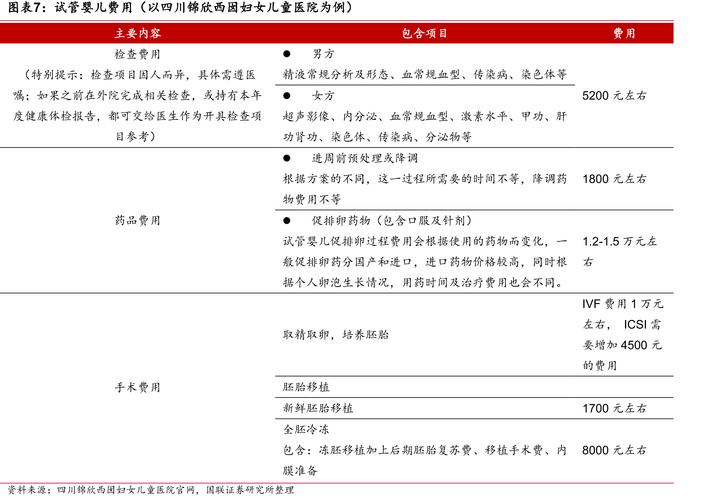723x500 pixels.
Task: Select the cost value '8000 元左右'
Action: [x=614, y=450]
